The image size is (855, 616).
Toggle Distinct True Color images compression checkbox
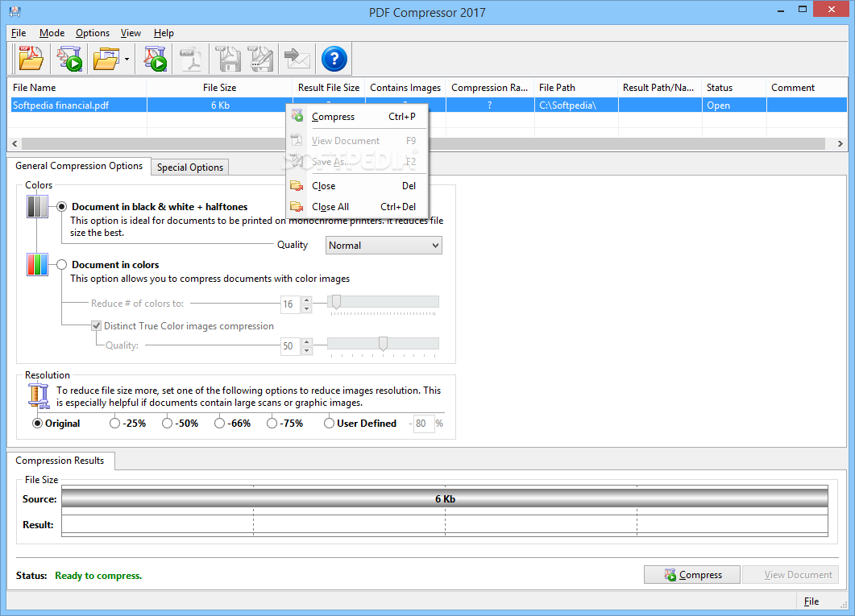[97, 325]
